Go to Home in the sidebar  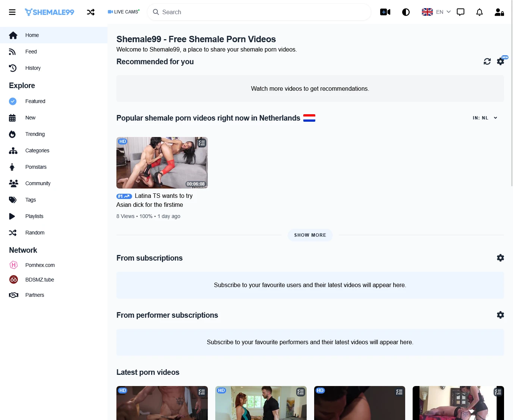tap(54, 35)
